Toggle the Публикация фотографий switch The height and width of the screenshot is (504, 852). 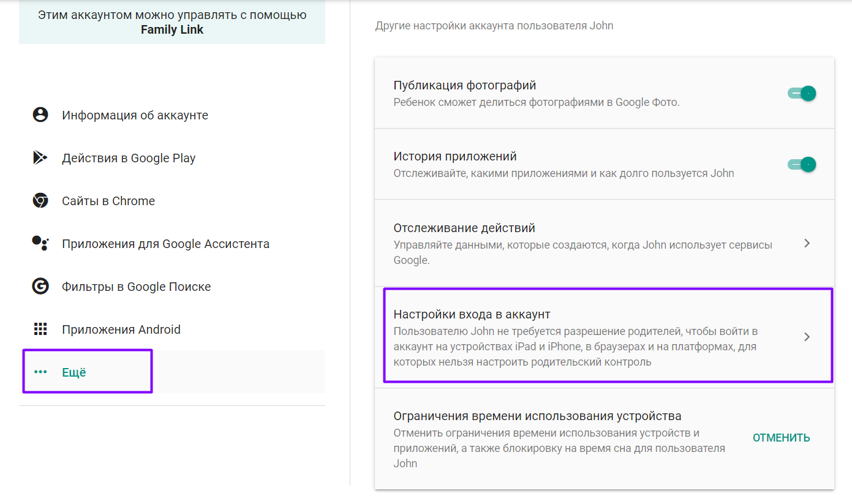pos(802,93)
